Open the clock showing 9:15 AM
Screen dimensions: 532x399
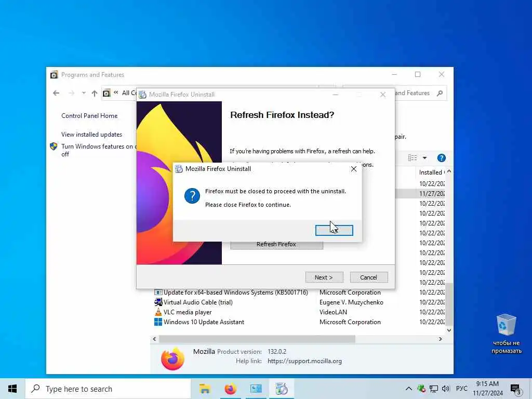tap(487, 389)
